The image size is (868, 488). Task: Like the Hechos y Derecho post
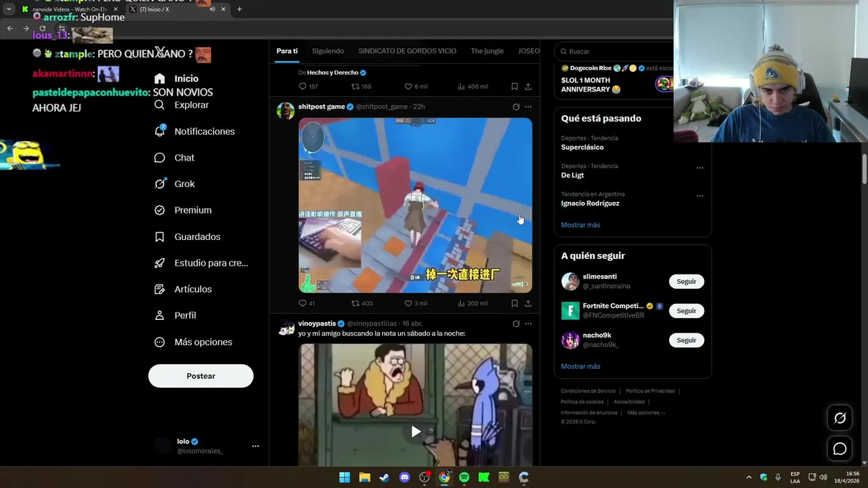click(416, 87)
